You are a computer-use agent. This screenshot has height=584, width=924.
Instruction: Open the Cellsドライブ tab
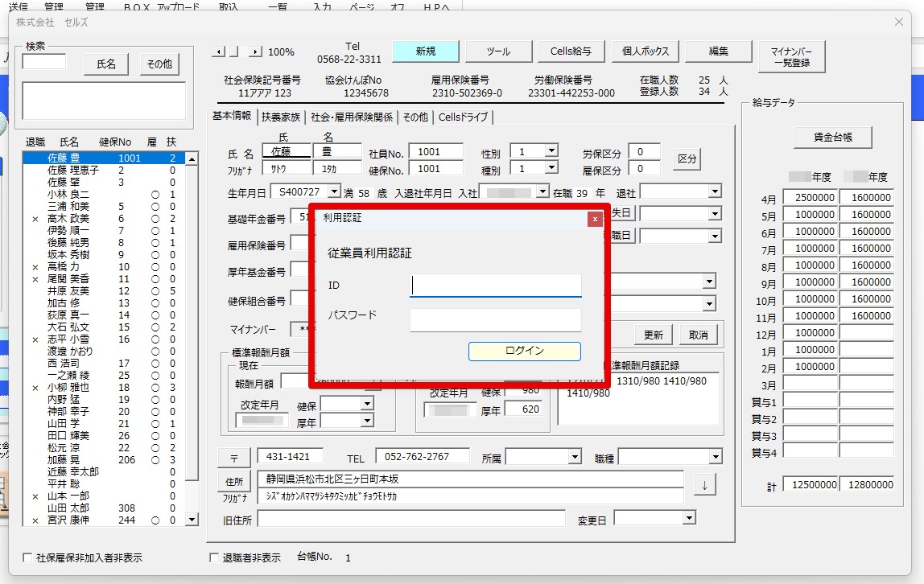click(x=463, y=117)
